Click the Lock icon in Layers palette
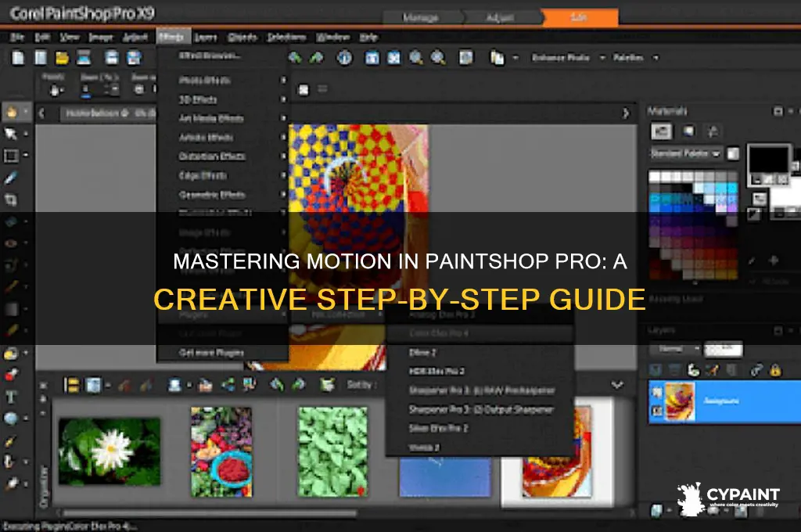Viewport: 801px width, 532px height. click(775, 369)
